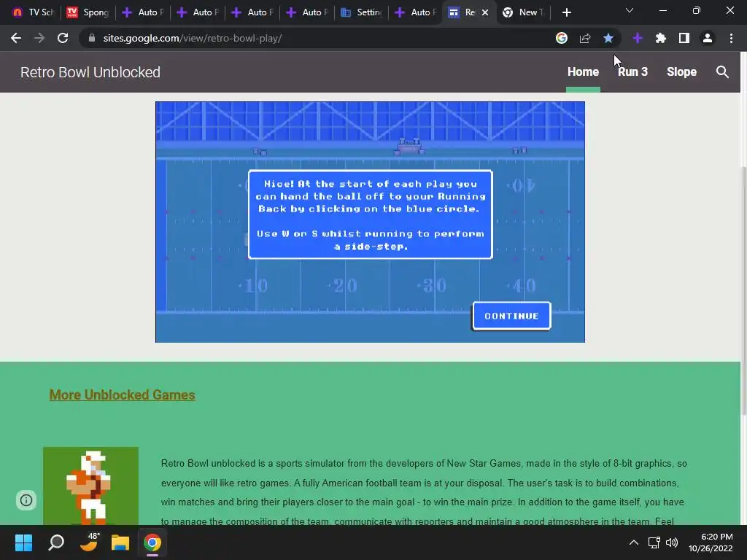Open Windows taskbar search
747x560 pixels.
(56, 542)
